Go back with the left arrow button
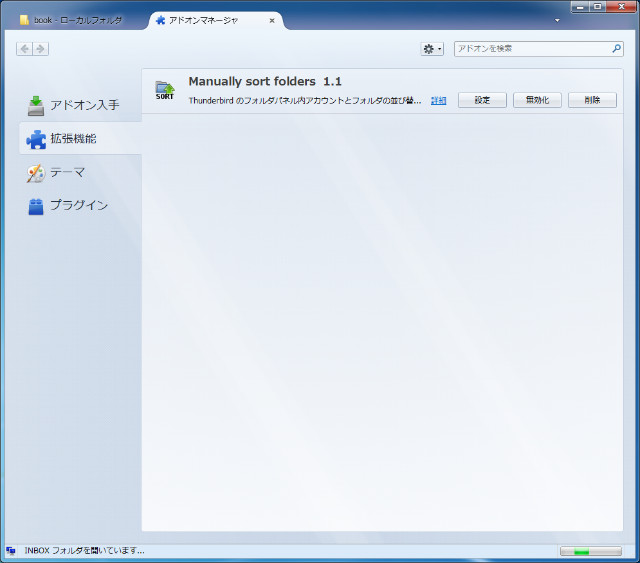This screenshot has width=640, height=563. (24, 49)
